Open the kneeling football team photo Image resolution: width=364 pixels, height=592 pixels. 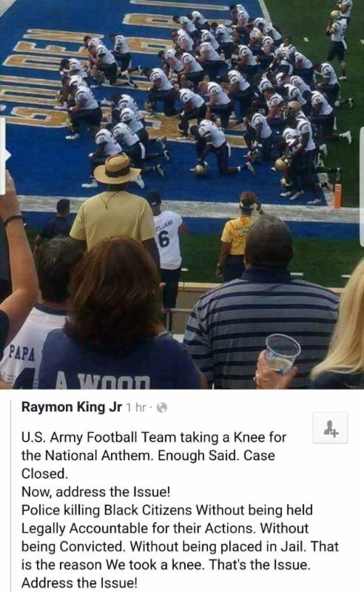[182, 195]
